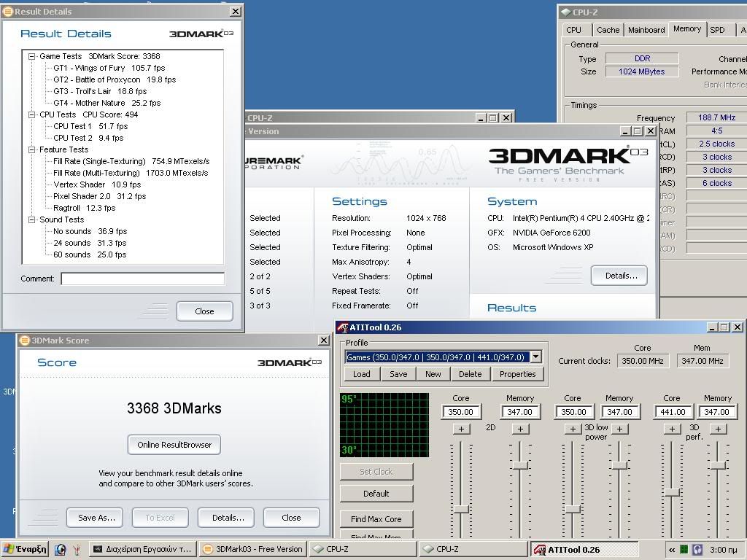Click the Comment input field

[x=142, y=279]
